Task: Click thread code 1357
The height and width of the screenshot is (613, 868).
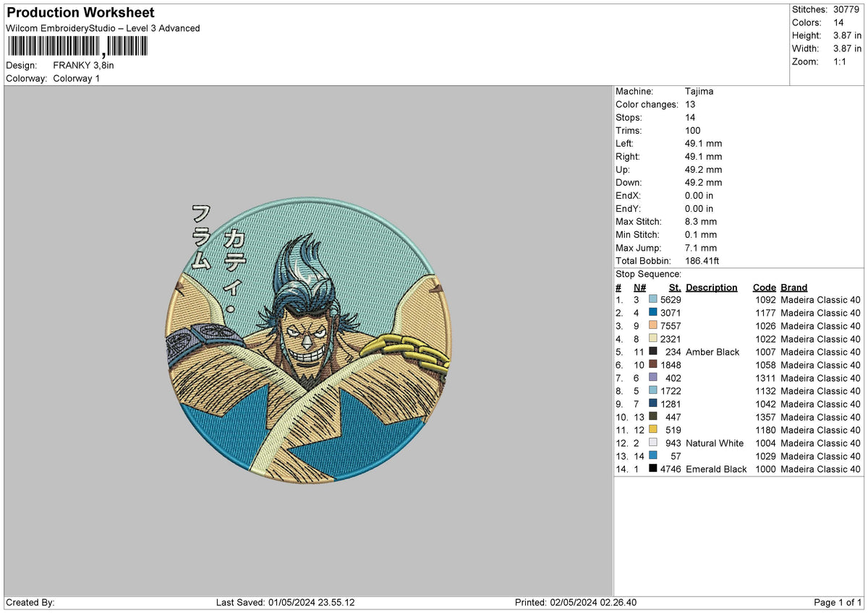Action: coord(765,416)
